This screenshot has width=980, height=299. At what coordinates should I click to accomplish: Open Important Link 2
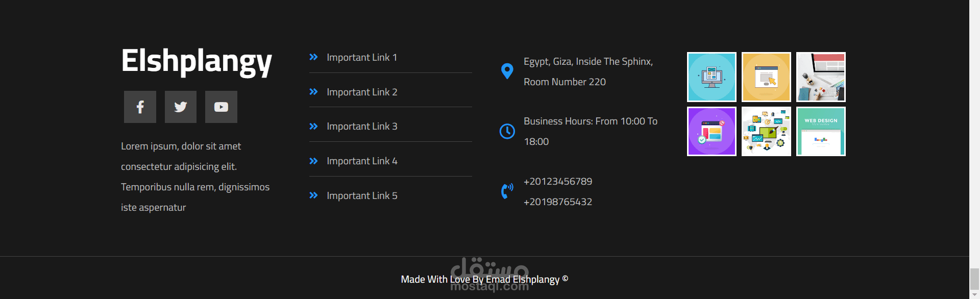coord(362,92)
